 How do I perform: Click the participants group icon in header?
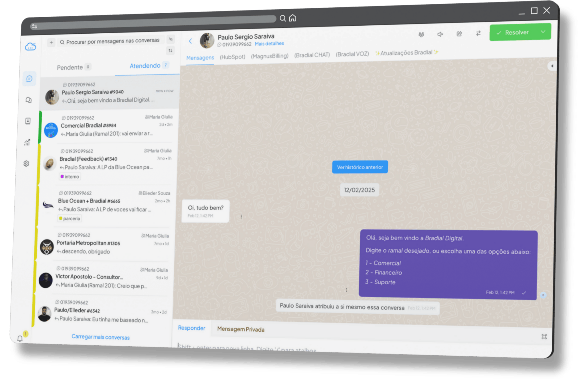421,35
